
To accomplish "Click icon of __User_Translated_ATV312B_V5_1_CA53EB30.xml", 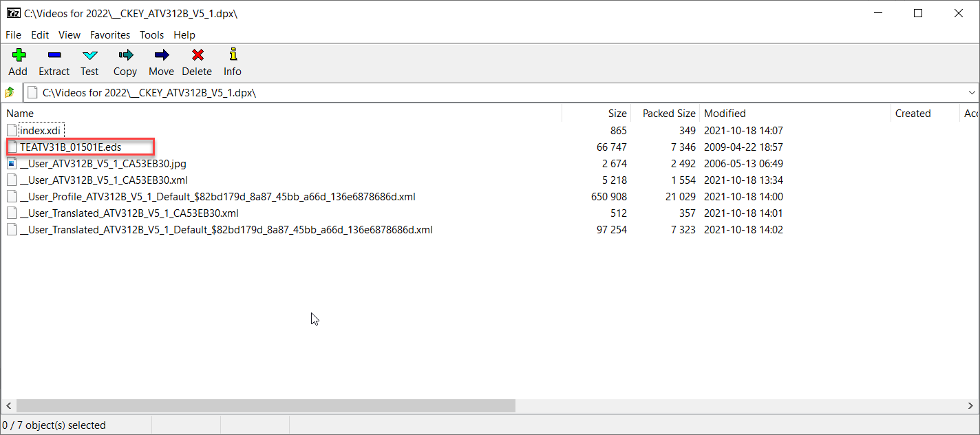I will (12, 213).
